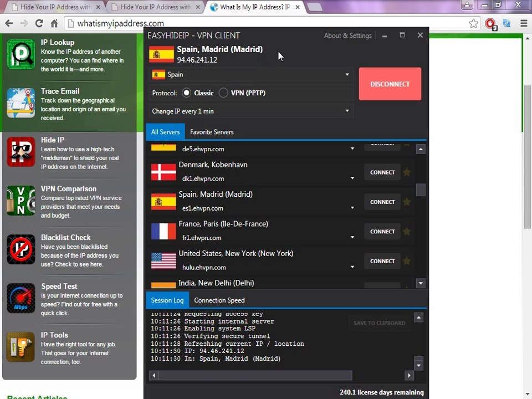Click the red DISCONNECT button

tap(390, 84)
